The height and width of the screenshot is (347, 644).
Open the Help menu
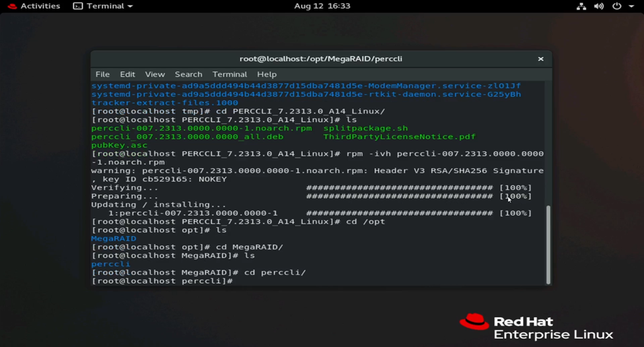(x=267, y=75)
